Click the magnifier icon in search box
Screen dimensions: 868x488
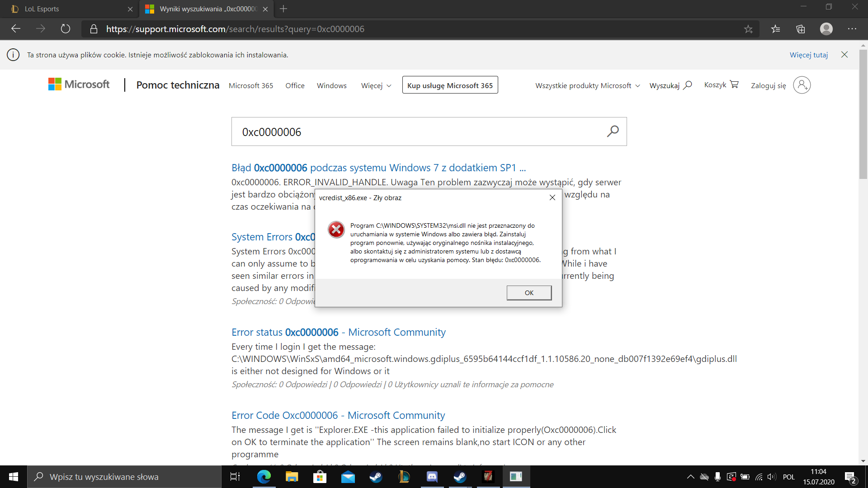coord(613,131)
